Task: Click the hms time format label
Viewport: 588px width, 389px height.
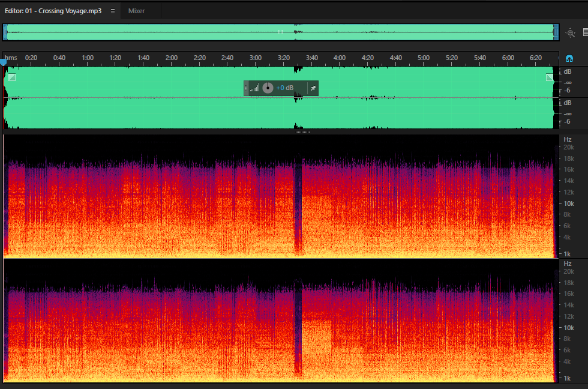Action: pos(11,58)
